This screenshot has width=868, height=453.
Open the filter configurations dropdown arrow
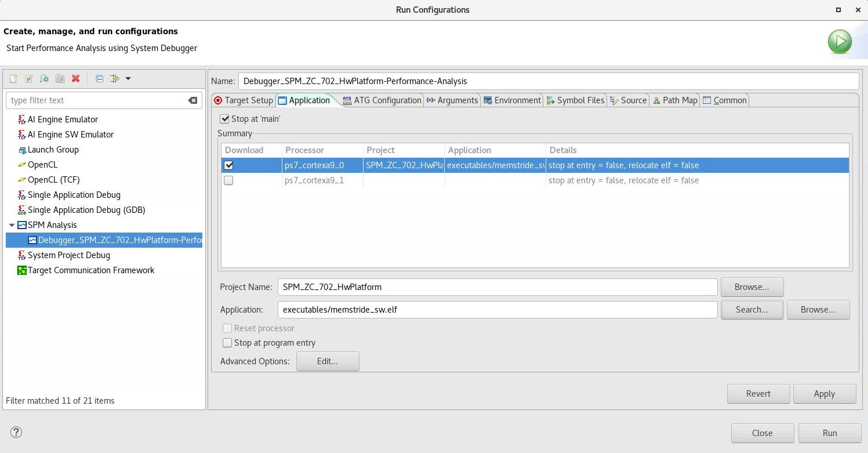[128, 79]
